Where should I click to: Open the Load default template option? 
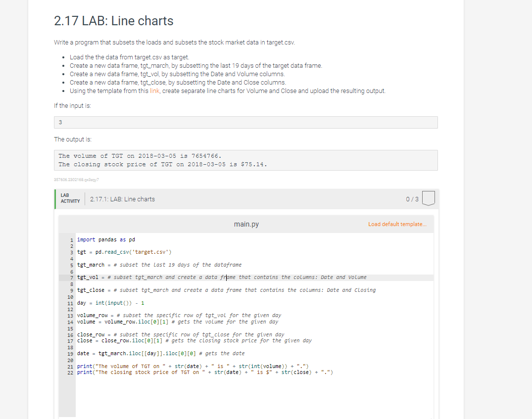point(397,224)
